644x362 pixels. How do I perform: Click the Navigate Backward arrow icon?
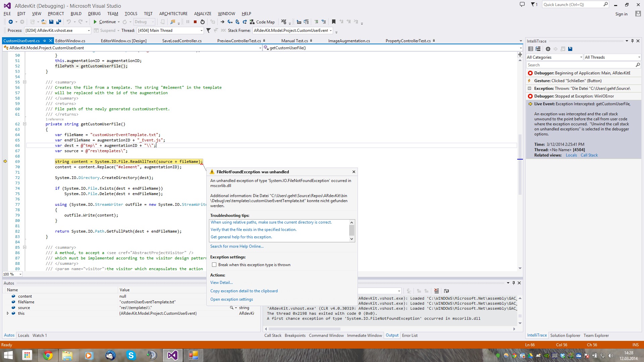[11, 22]
